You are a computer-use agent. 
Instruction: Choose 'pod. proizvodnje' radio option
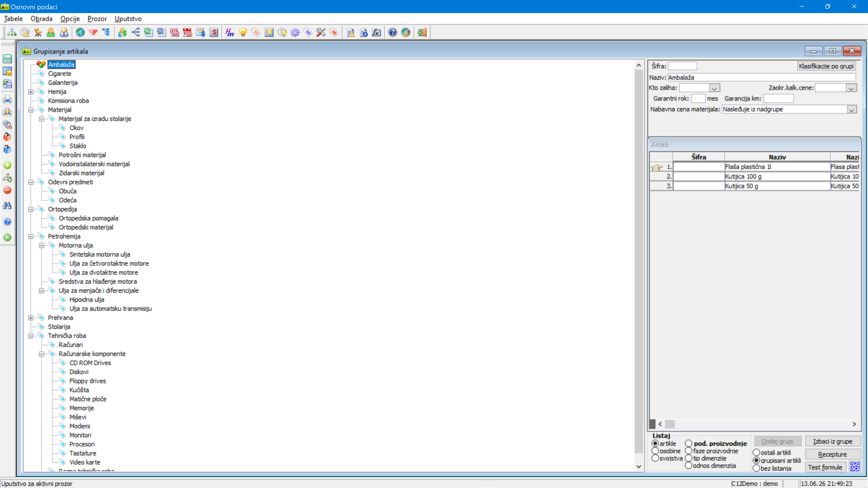[x=688, y=443]
